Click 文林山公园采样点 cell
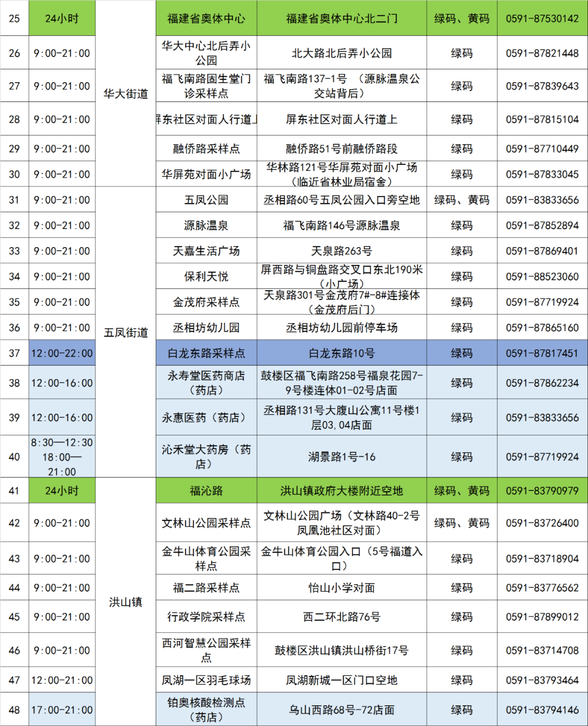The height and width of the screenshot is (726, 588). pyautogui.click(x=206, y=522)
